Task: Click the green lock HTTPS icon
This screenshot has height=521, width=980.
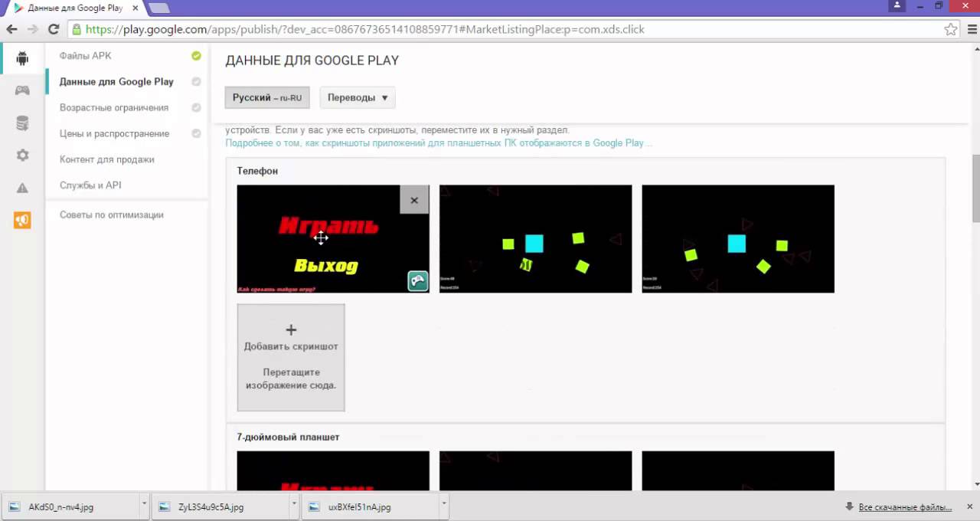Action: pos(76,29)
